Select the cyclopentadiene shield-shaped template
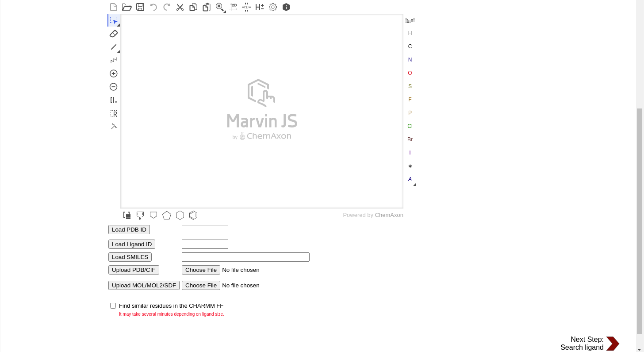This screenshot has width=644, height=352. tap(153, 215)
